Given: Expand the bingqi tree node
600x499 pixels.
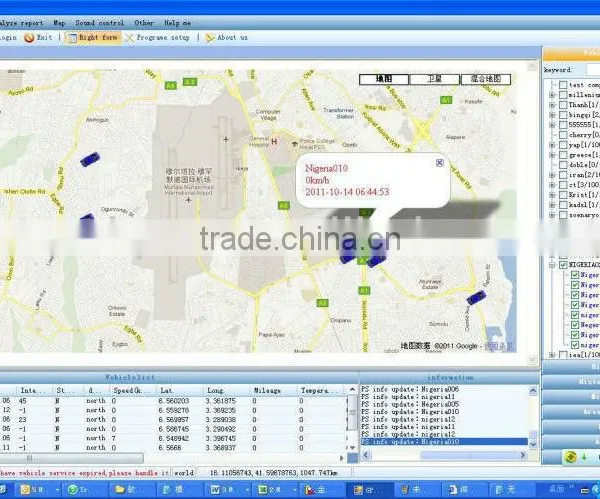Looking at the screenshot, I should (x=552, y=115).
